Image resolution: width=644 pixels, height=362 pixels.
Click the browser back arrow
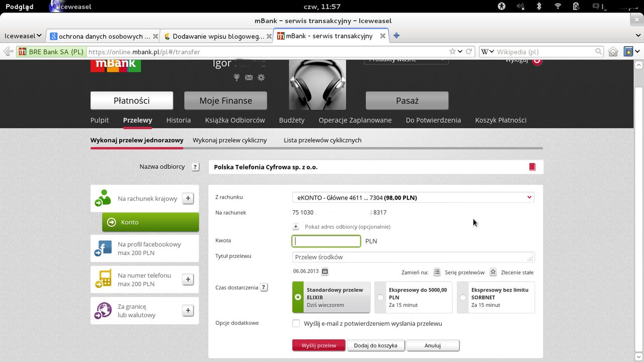pyautogui.click(x=8, y=51)
